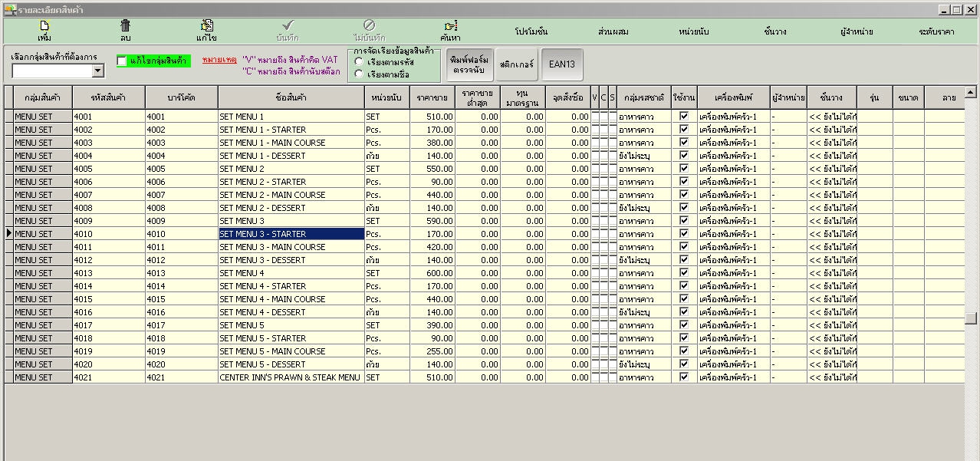Screen dimensions: 980x461
Task: Click the scroll up arrow of the table
Action: tap(971, 92)
